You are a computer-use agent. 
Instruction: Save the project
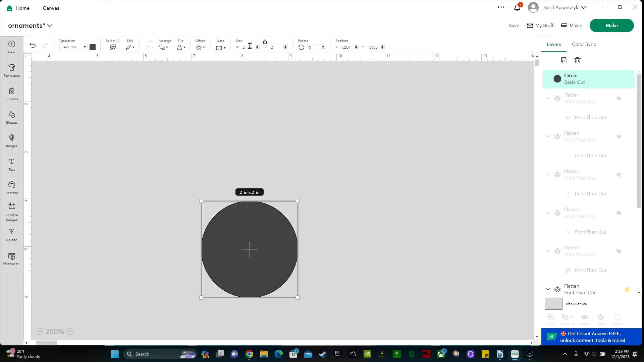click(x=514, y=25)
